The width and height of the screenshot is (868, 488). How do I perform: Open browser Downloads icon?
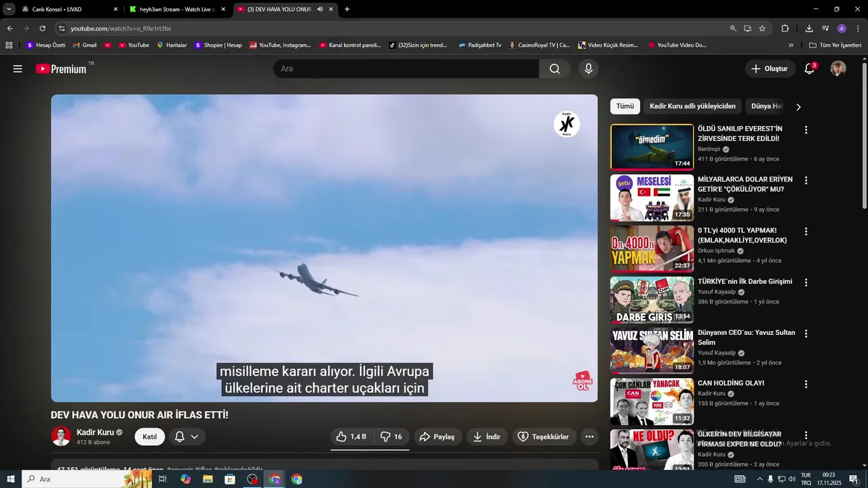pos(809,28)
